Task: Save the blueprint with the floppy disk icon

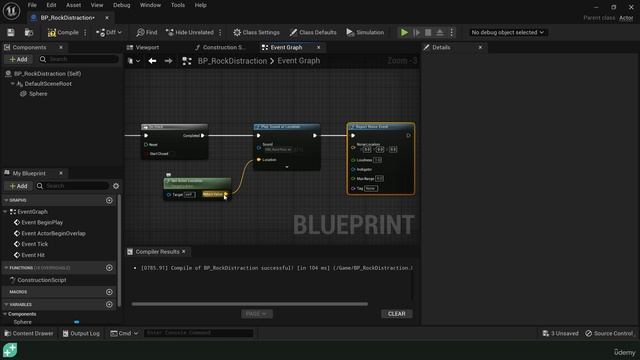Action: pos(11,32)
